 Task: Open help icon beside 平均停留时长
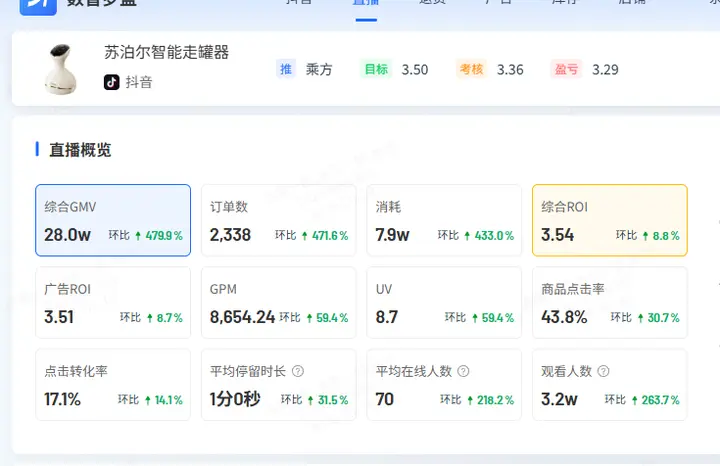point(298,371)
